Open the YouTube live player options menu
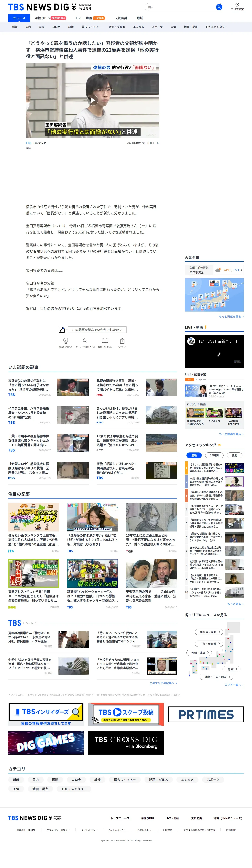The height and width of the screenshot is (868, 252). tap(236, 341)
